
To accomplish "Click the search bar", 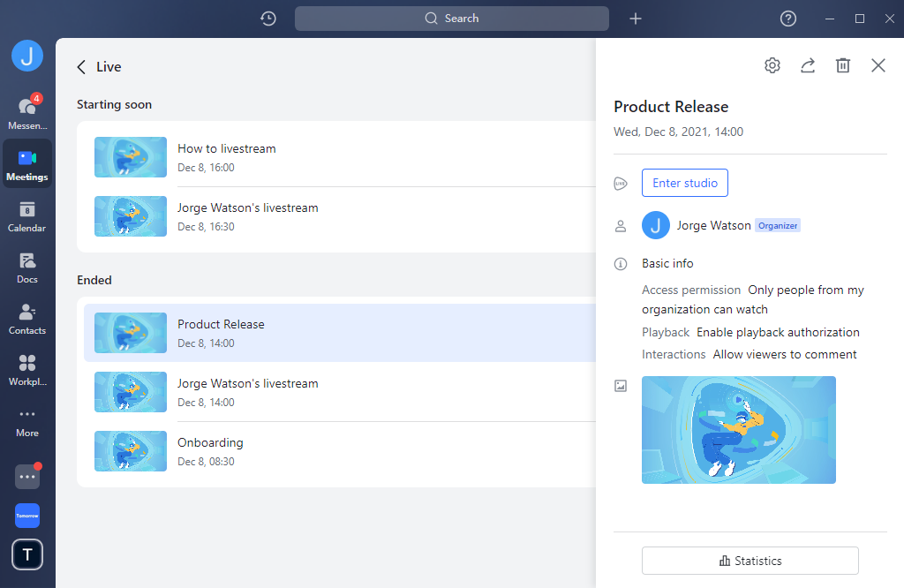I will point(451,18).
